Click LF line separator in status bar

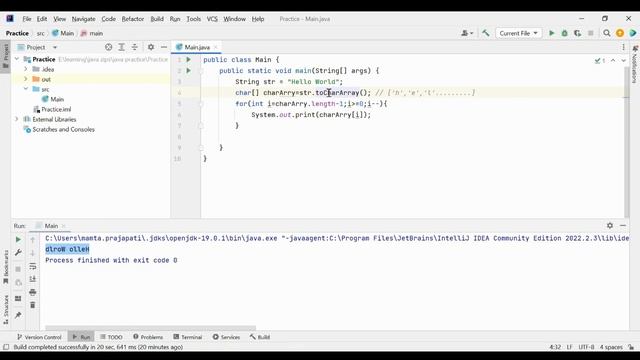[569, 347]
